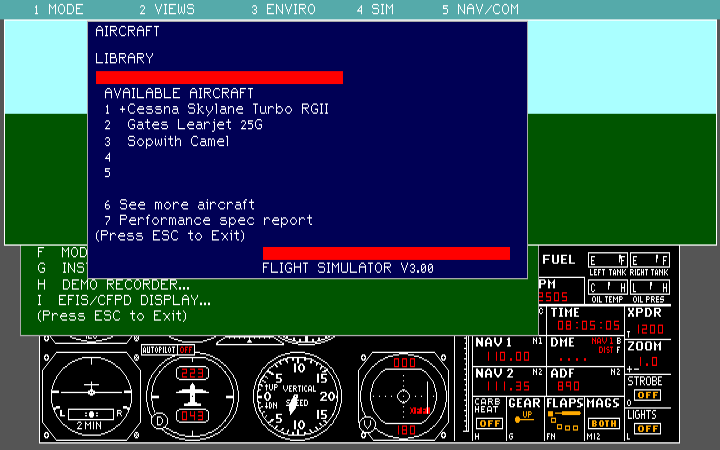Click Press ESC to Exit in green menu
This screenshot has height=450, width=720.
coord(112,316)
